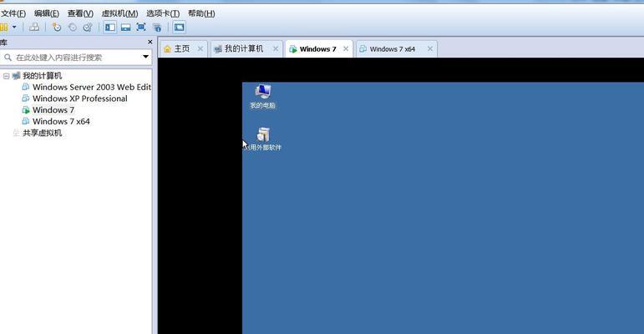Select Windows 7 in library tree
Viewport: 644px width, 334px height.
[53, 110]
